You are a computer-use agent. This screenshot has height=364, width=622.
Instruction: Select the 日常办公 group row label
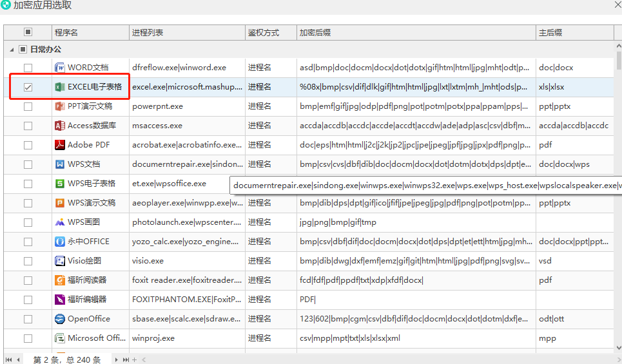click(46, 50)
